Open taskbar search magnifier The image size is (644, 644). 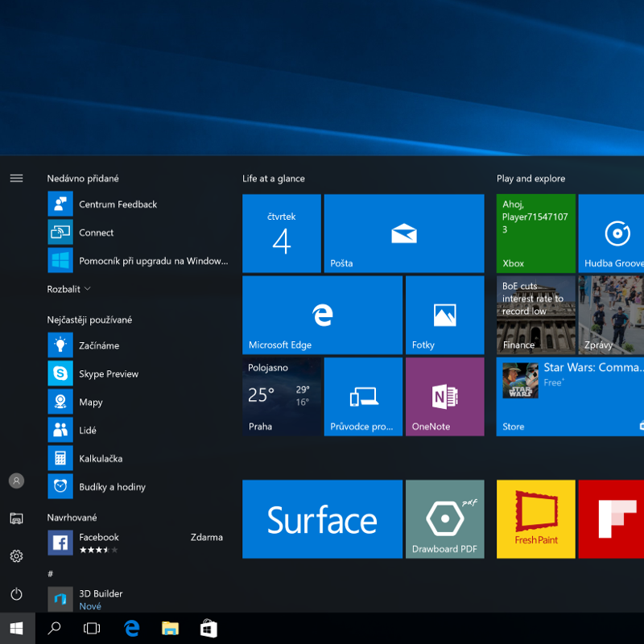point(54,629)
